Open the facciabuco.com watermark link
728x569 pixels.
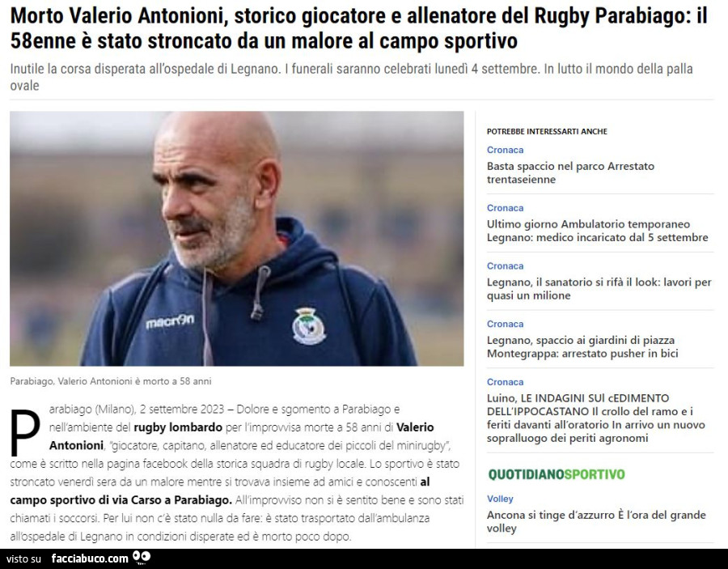(x=90, y=558)
